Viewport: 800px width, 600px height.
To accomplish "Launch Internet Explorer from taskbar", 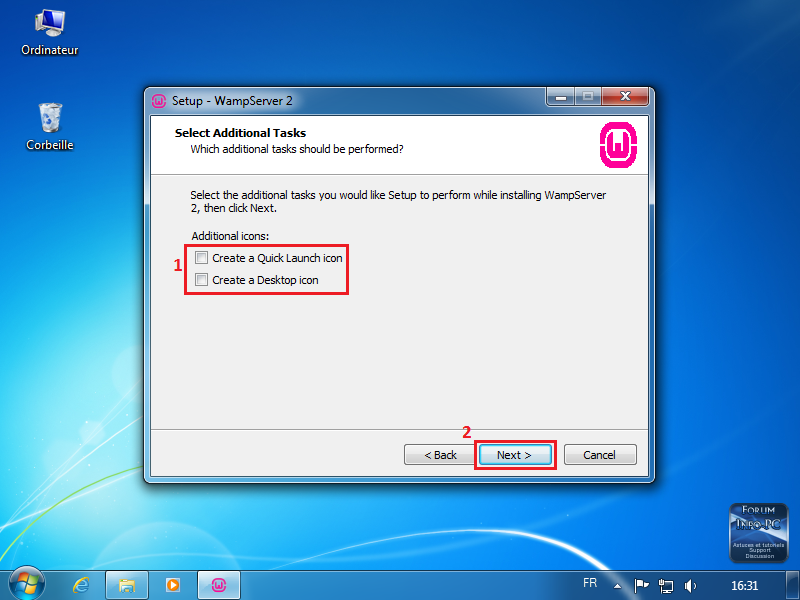I will (81, 585).
